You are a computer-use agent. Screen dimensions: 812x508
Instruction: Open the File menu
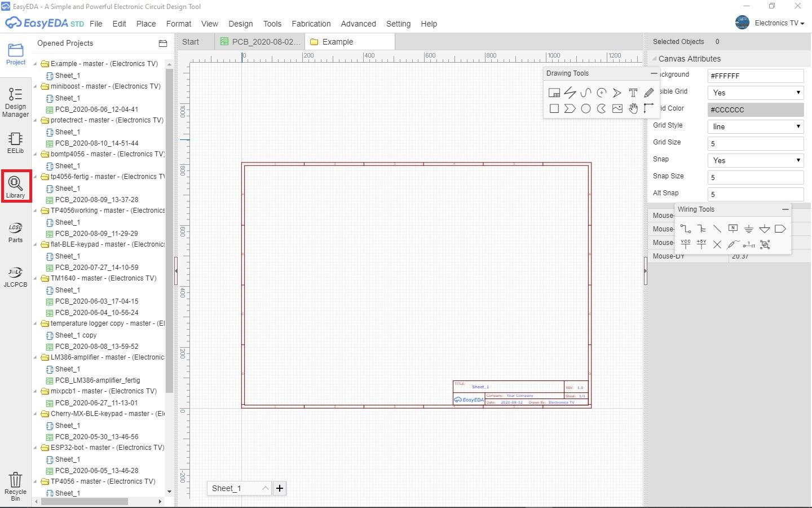pyautogui.click(x=96, y=24)
